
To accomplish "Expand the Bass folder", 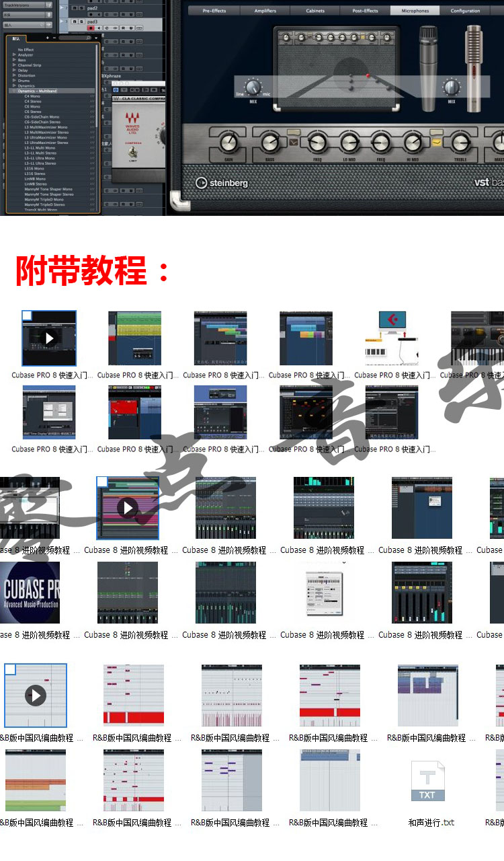I will pos(14,60).
